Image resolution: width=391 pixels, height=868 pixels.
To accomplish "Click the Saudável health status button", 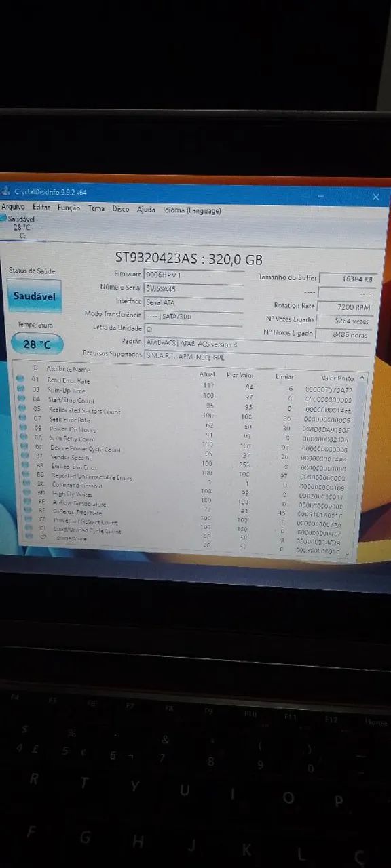I will click(x=34, y=297).
